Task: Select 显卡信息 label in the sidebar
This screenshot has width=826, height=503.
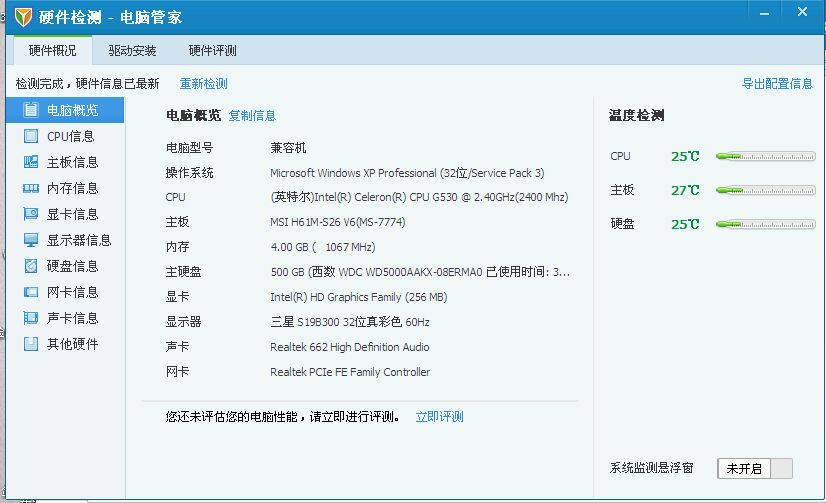Action: (73, 214)
